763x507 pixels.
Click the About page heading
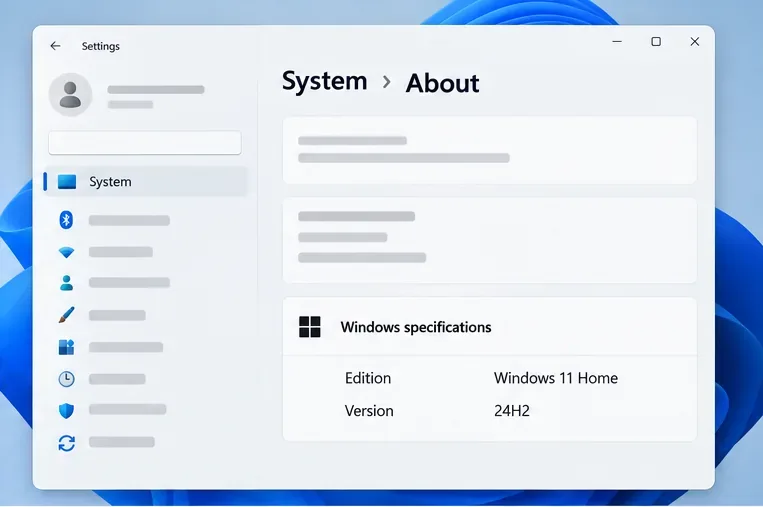point(442,83)
